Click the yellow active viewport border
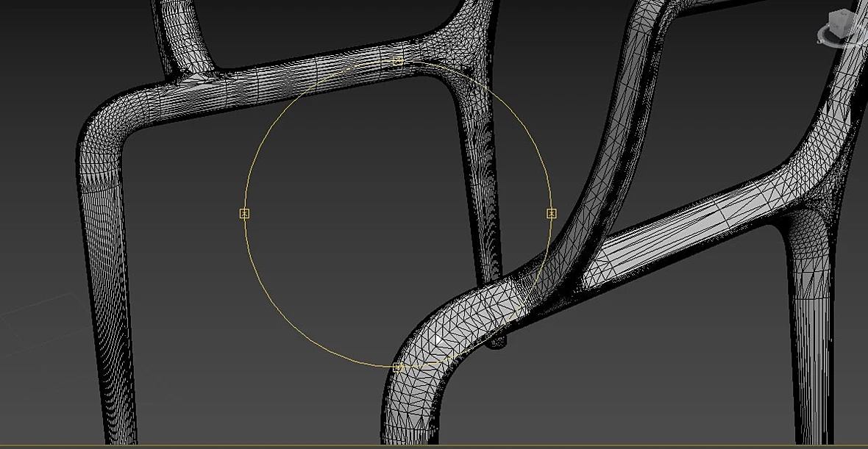The image size is (868, 449). [434, 446]
